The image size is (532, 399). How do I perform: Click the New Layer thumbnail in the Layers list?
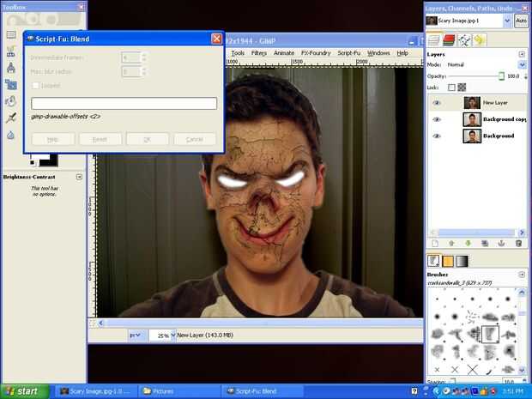pyautogui.click(x=472, y=103)
